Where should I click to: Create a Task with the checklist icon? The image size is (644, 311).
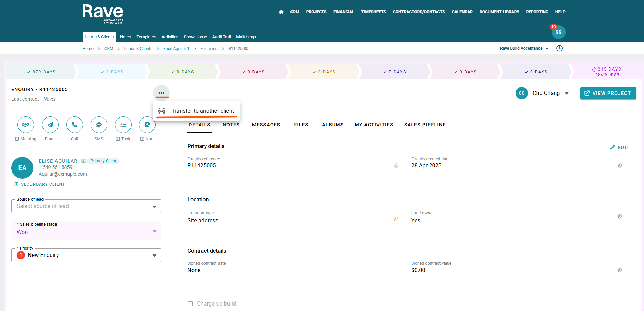coord(123,125)
